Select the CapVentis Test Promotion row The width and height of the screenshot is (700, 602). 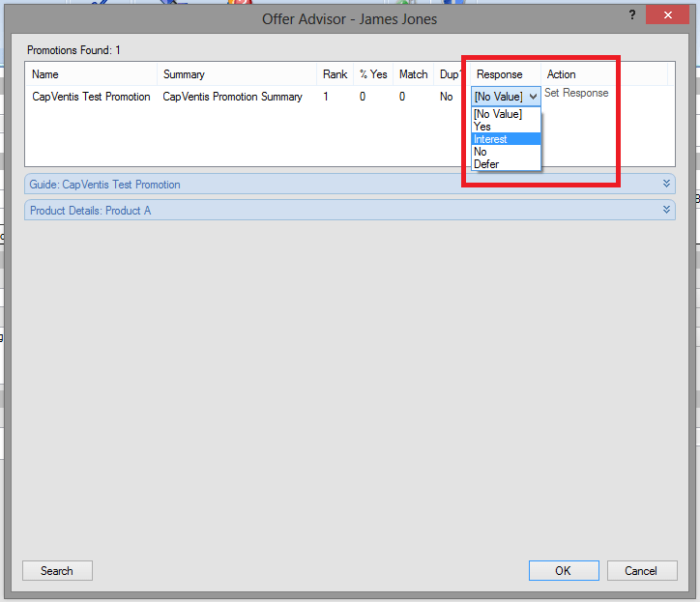pos(91,97)
